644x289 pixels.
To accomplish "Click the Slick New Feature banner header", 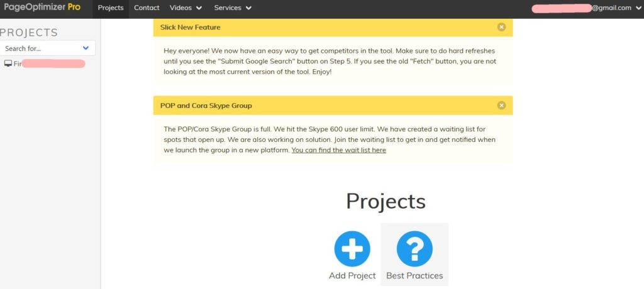I will pos(333,27).
